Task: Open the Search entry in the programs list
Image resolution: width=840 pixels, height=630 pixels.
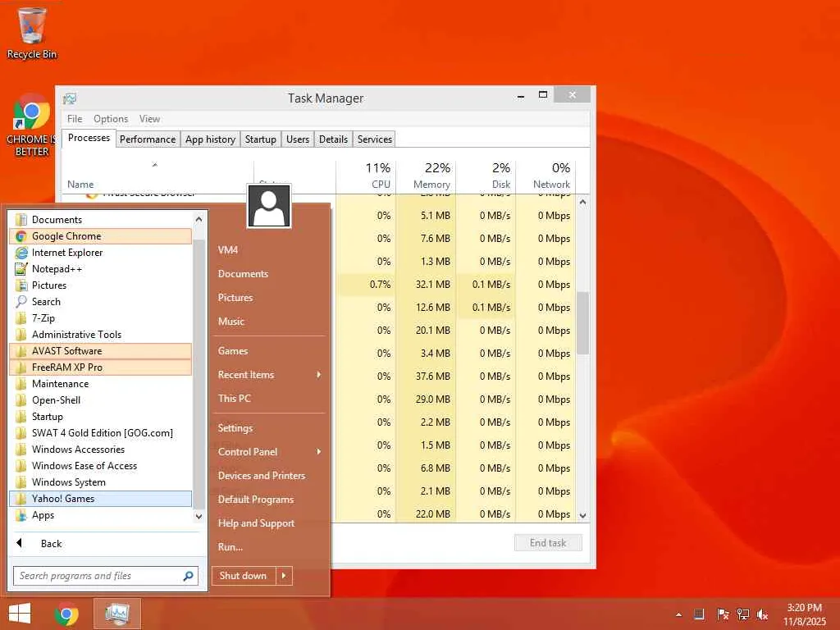Action: pyautogui.click(x=101, y=302)
